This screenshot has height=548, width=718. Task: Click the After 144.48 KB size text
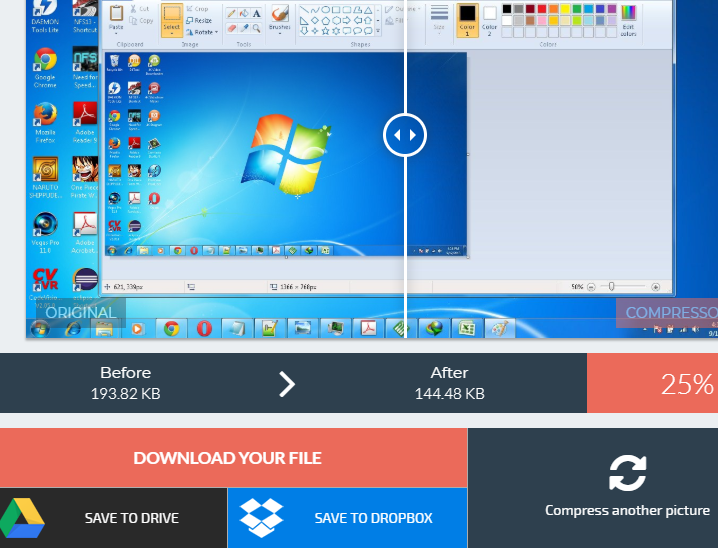450,383
